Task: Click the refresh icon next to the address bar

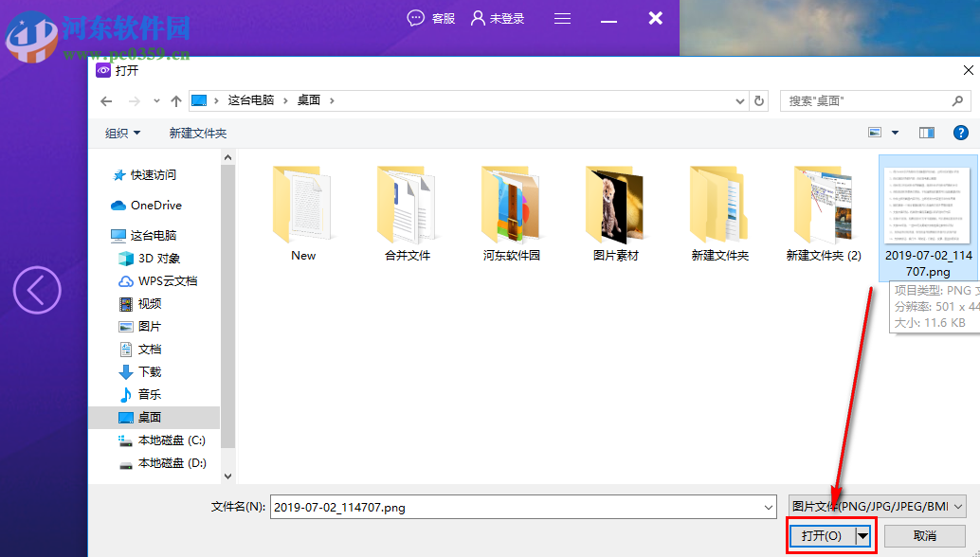Action: point(757,100)
